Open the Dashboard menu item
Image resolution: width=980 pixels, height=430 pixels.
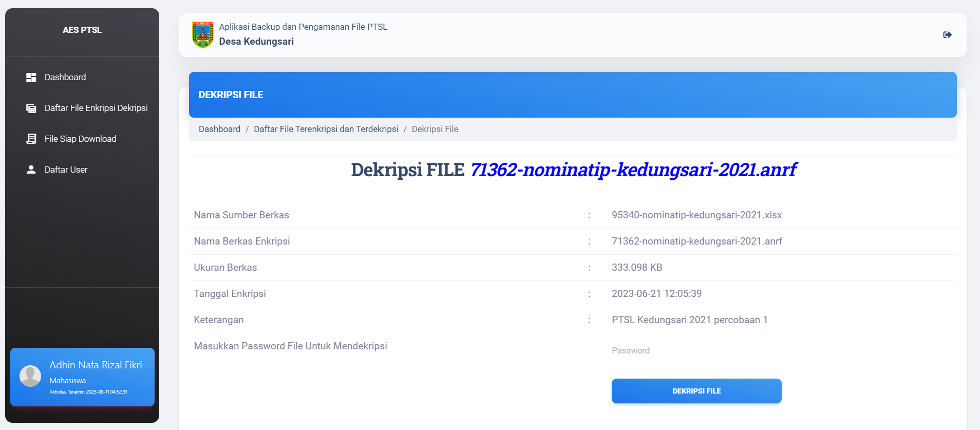click(x=65, y=77)
